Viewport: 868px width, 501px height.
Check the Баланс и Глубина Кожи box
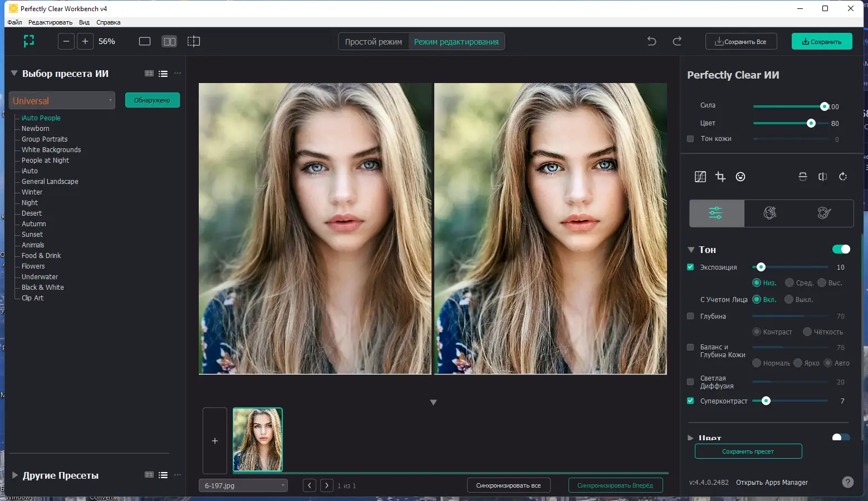[x=690, y=347]
